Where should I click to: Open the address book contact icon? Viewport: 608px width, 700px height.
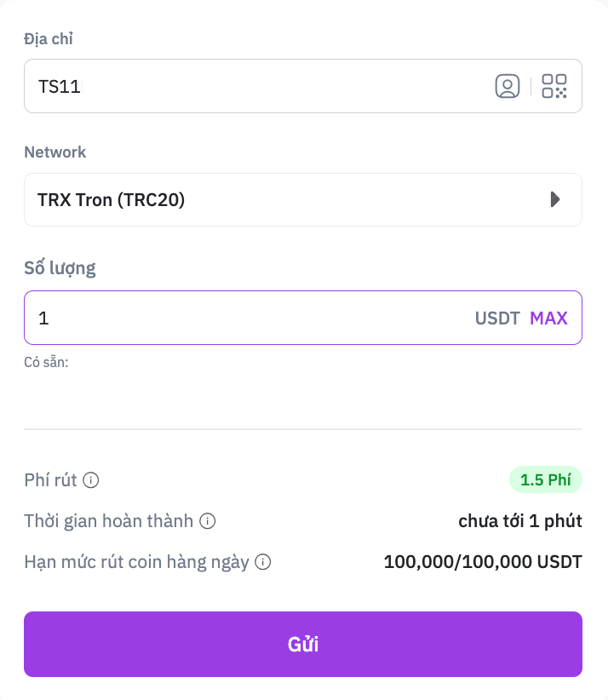point(508,86)
